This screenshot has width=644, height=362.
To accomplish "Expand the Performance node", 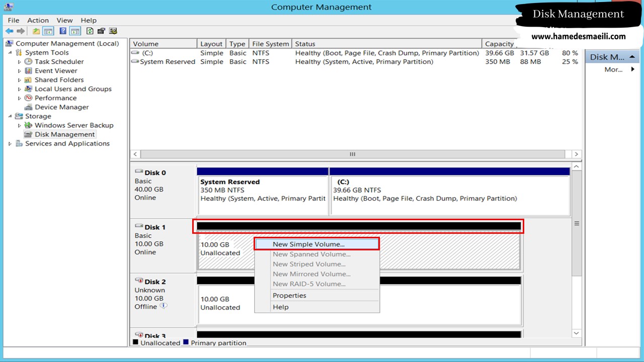I will (x=20, y=98).
